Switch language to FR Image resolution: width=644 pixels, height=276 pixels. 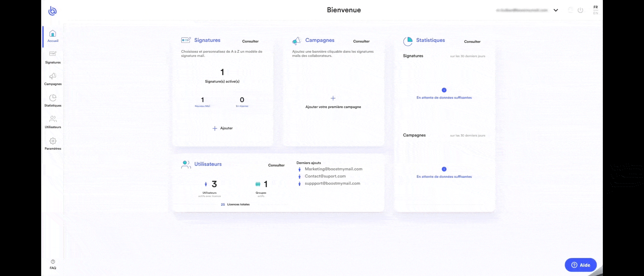[595, 7]
